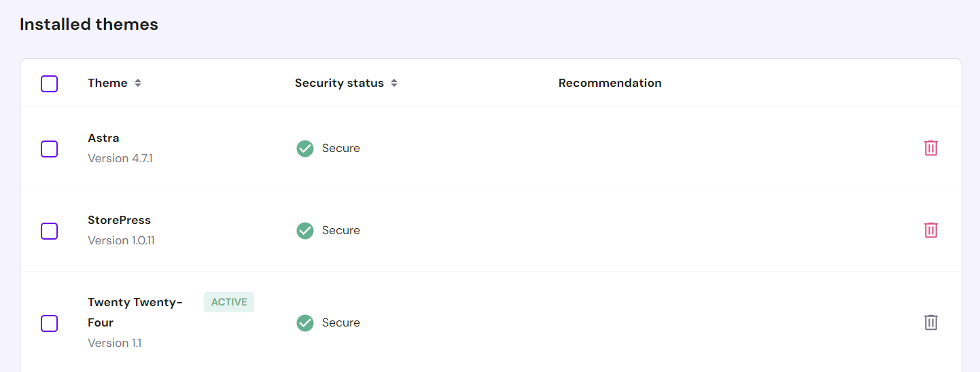980x372 pixels.
Task: Tick the Twenty Twenty-Four theme checkbox
Action: click(x=50, y=323)
